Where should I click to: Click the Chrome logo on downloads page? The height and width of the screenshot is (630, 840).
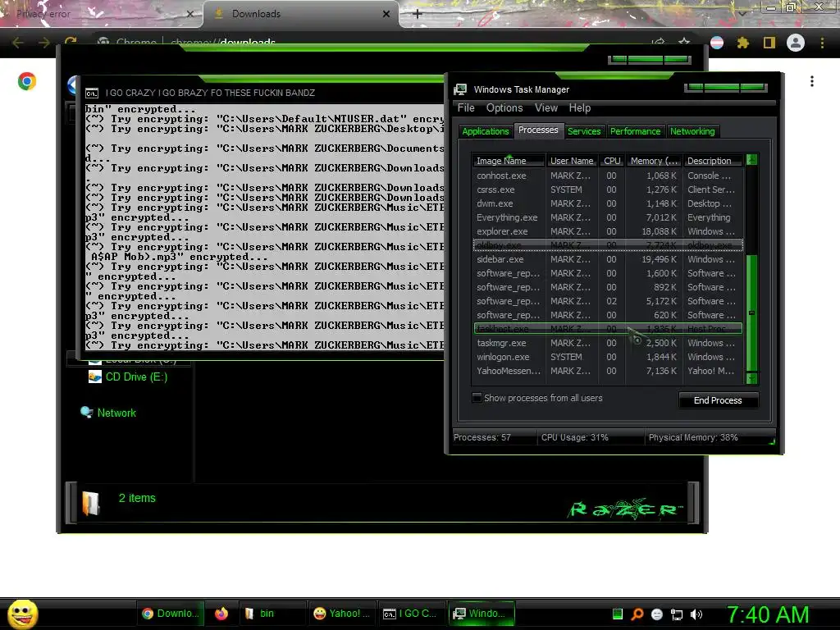[27, 81]
